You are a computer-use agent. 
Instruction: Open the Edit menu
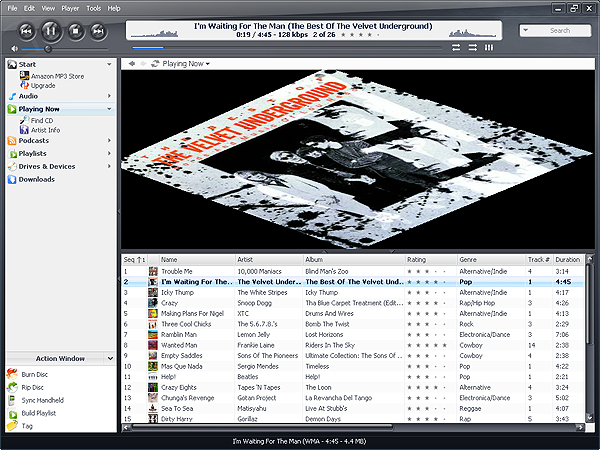pos(29,8)
